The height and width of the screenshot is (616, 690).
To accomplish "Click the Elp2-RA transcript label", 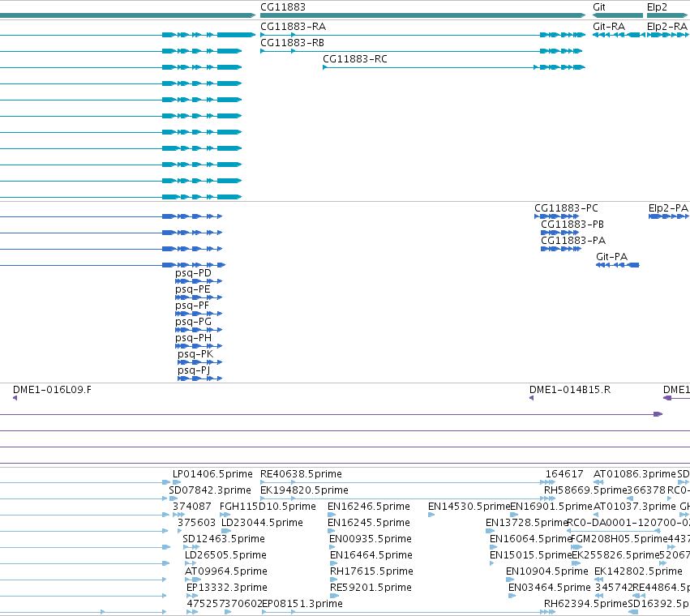I will coord(666,27).
